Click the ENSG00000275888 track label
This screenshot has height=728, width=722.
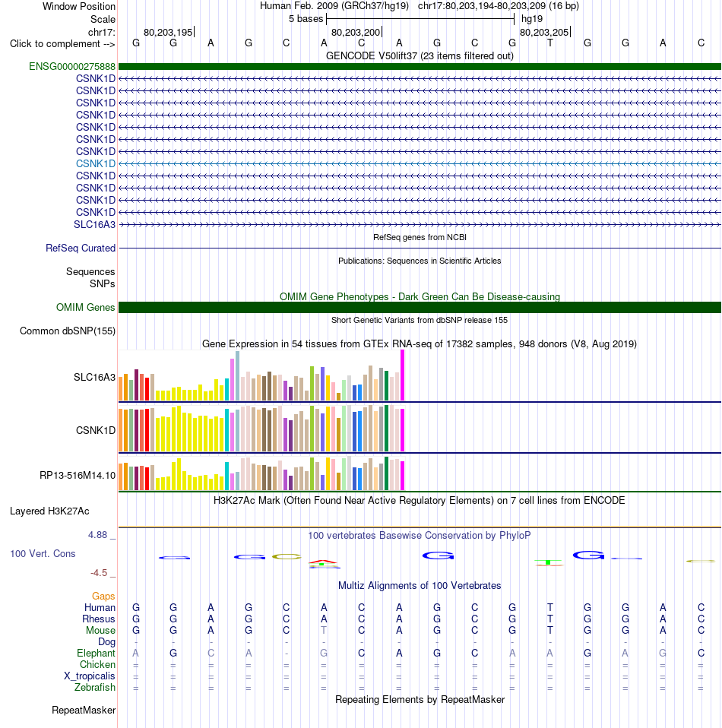(72, 66)
